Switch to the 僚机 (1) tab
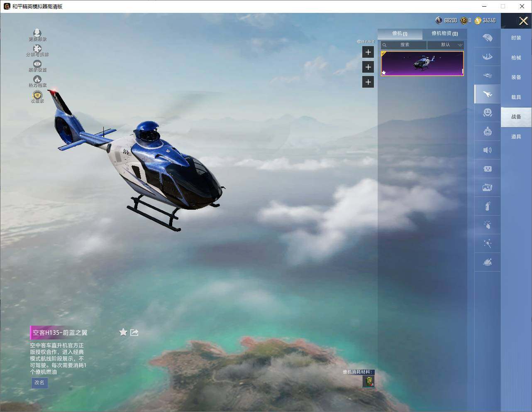This screenshot has width=532, height=412. click(x=400, y=34)
